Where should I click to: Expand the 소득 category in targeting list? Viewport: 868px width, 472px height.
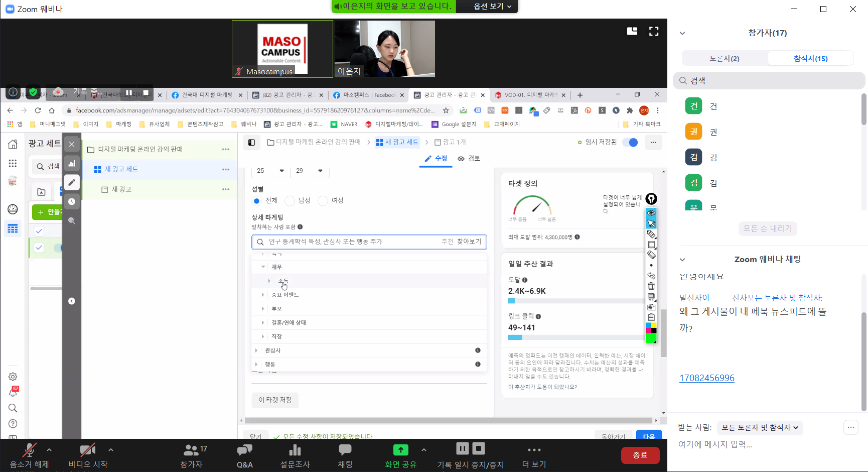click(x=269, y=281)
